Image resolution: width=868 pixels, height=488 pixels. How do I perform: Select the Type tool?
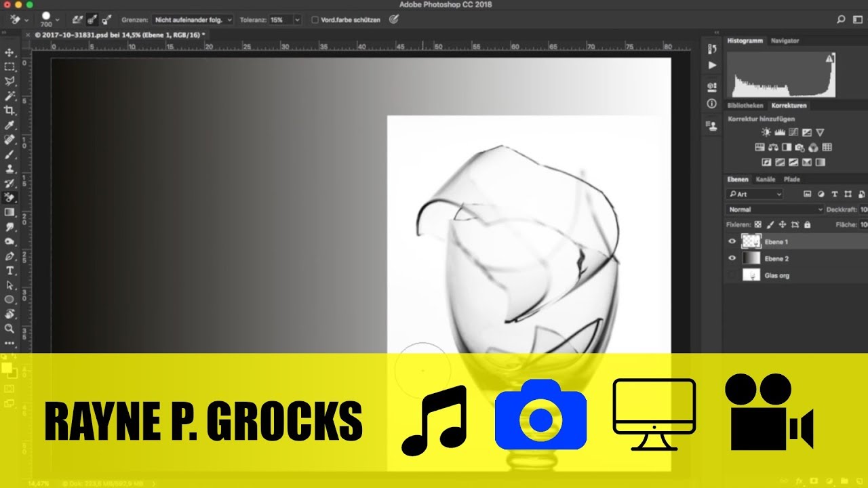[9, 271]
